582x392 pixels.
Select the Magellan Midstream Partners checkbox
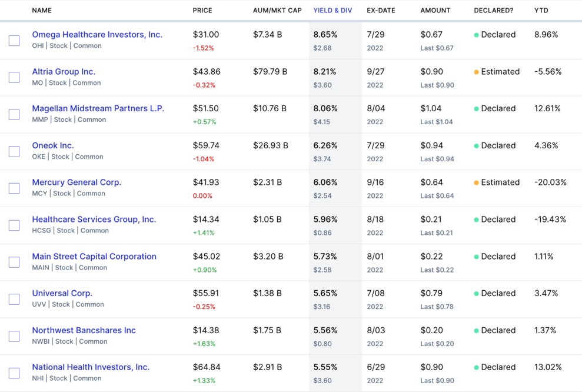coord(14,114)
